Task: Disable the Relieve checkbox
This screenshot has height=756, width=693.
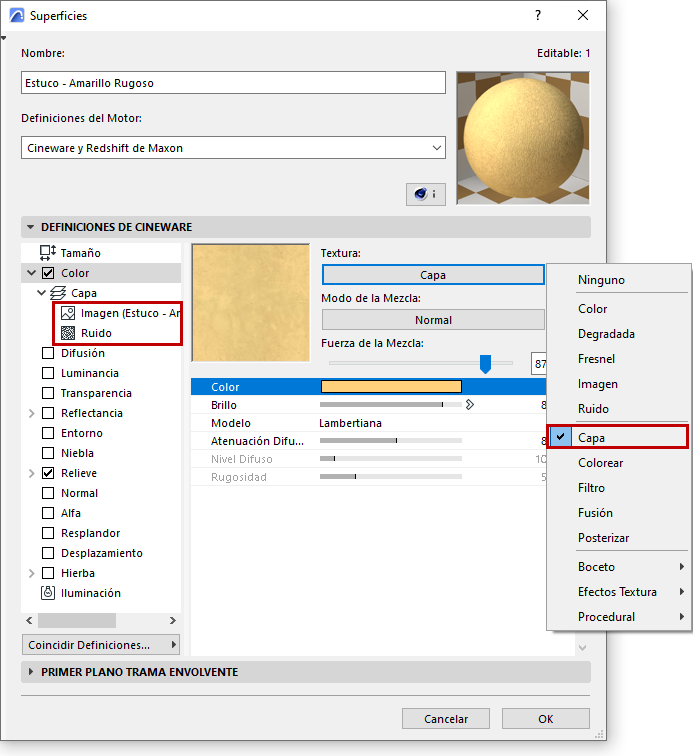Action: [x=48, y=473]
